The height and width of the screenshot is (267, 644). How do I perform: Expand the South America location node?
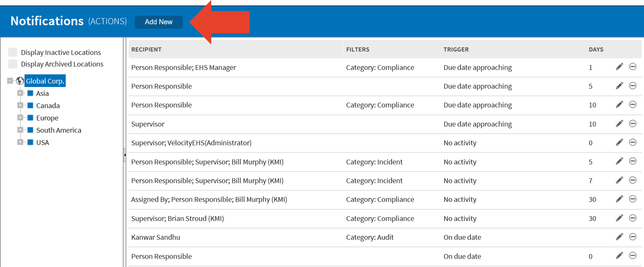20,130
